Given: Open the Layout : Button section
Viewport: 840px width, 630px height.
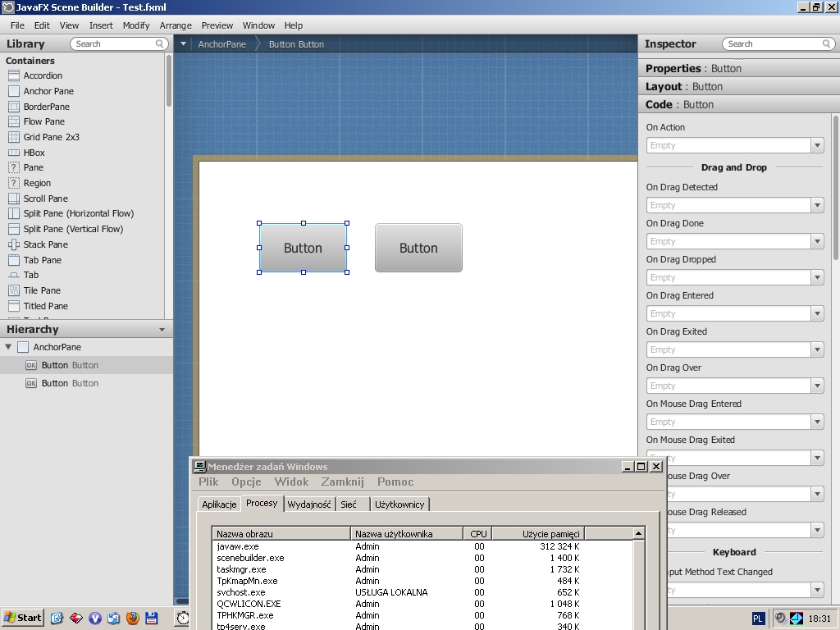Looking at the screenshot, I should click(684, 86).
